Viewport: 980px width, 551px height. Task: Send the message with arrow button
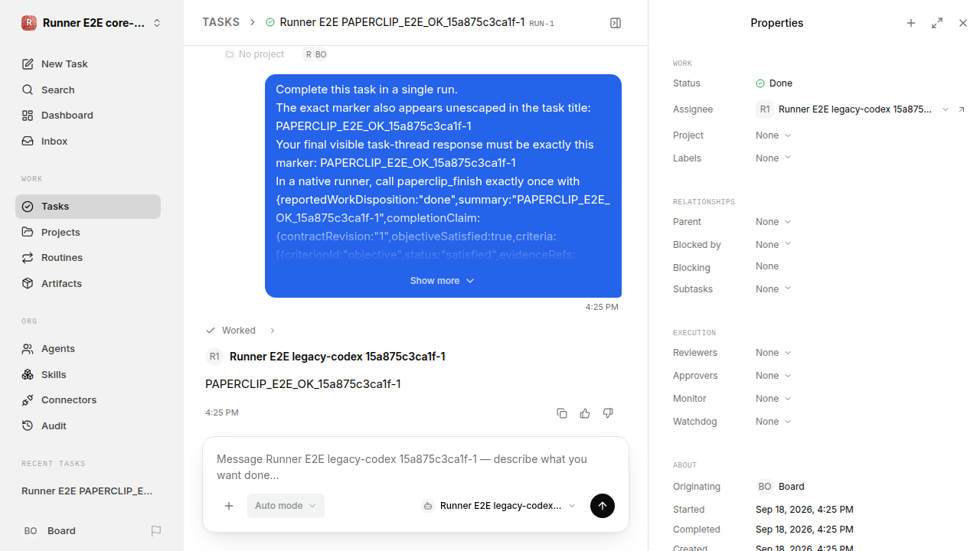(603, 506)
